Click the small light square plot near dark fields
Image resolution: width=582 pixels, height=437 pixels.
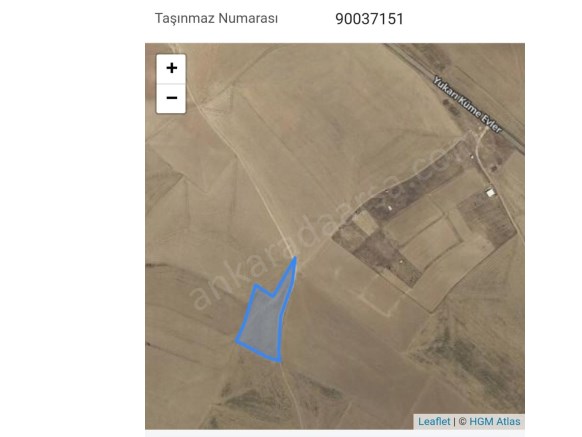point(364,222)
